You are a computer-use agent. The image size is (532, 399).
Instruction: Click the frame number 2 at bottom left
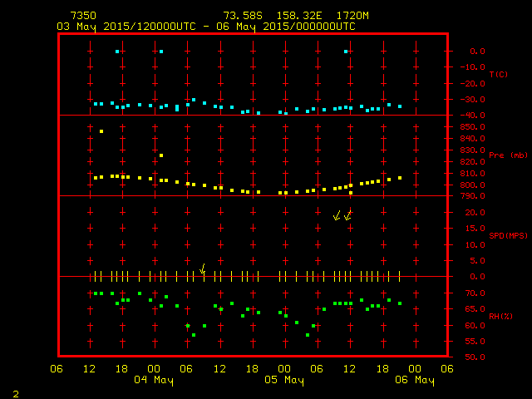[15, 392]
